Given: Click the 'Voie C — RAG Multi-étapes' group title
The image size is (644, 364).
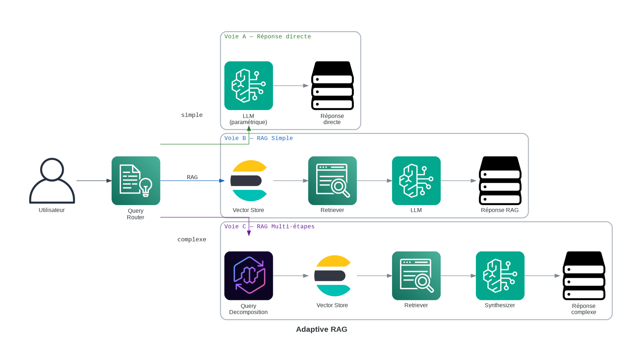Looking at the screenshot, I should pos(269,227).
